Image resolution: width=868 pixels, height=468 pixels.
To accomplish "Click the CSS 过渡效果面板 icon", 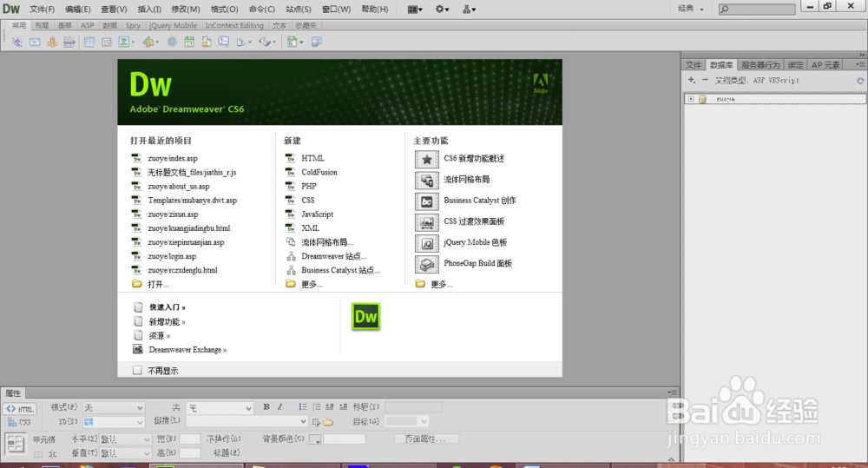I will (427, 222).
